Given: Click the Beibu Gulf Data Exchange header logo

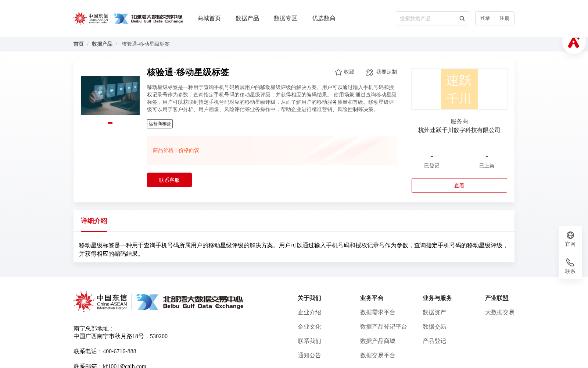Looking at the screenshot, I should 148,18.
